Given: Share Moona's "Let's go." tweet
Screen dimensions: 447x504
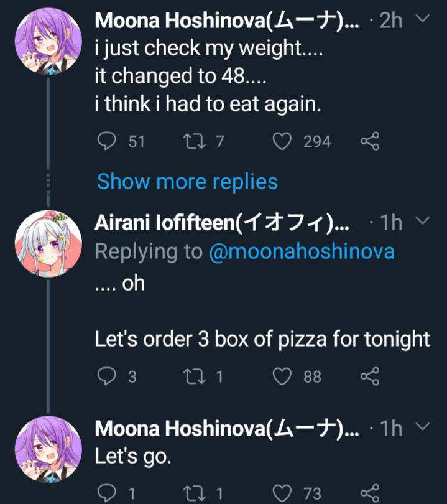Looking at the screenshot, I should (369, 493).
